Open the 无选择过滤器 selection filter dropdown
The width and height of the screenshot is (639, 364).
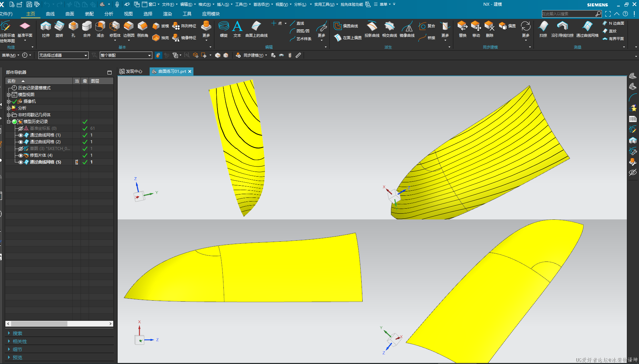(x=63, y=55)
